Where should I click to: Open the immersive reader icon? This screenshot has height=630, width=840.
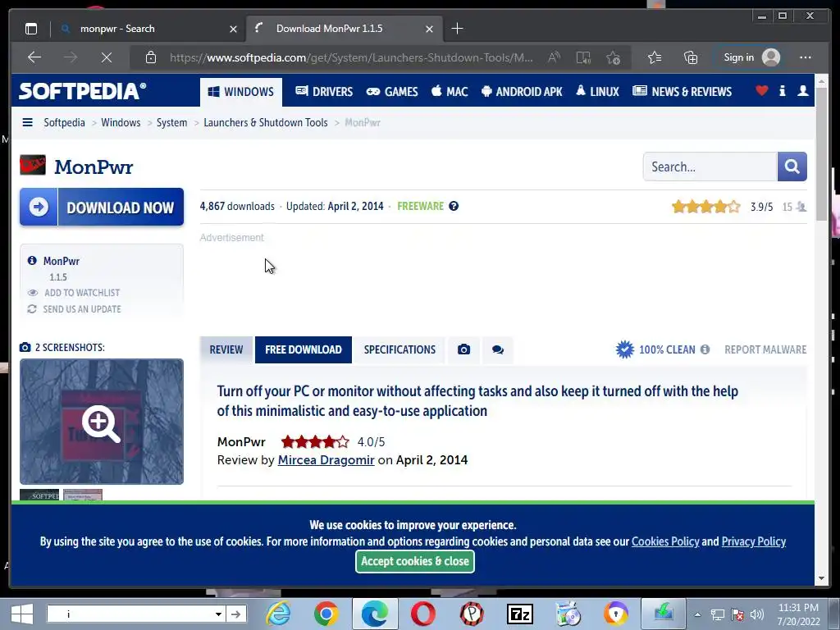583,57
